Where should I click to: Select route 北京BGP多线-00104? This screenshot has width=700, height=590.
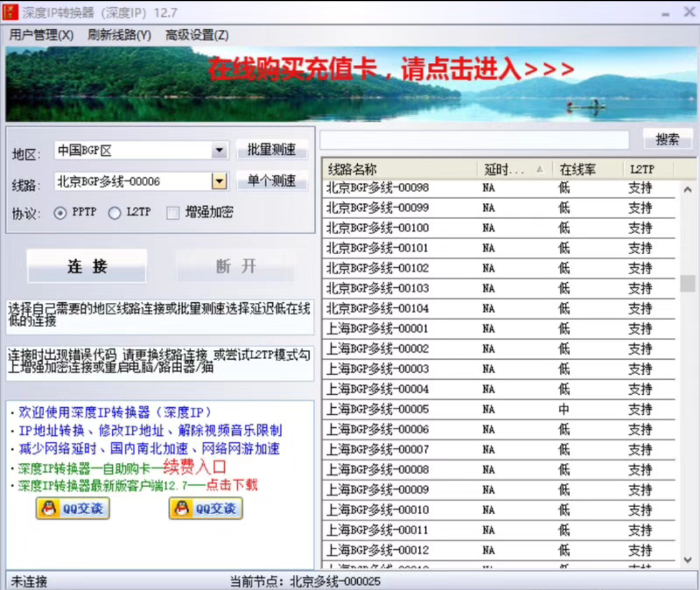click(498, 308)
